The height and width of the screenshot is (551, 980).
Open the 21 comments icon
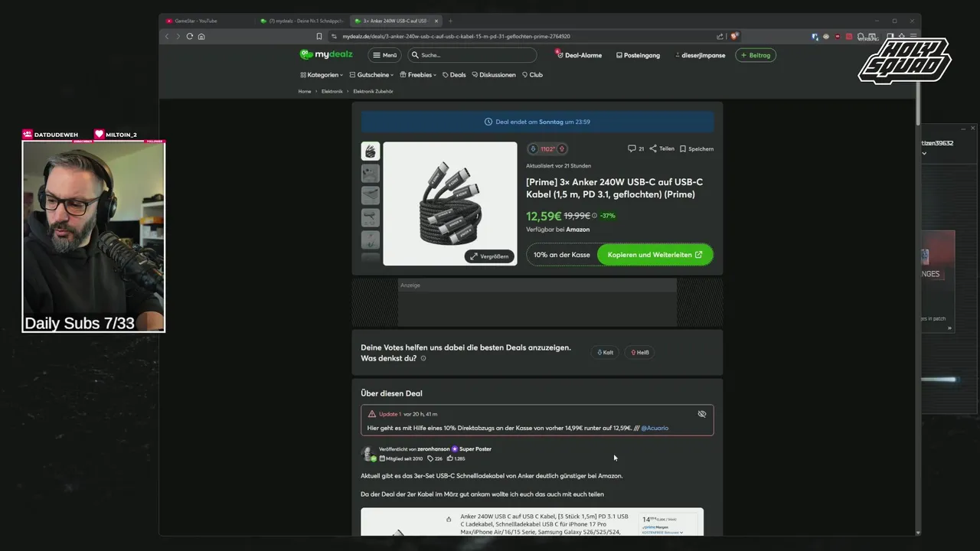635,148
